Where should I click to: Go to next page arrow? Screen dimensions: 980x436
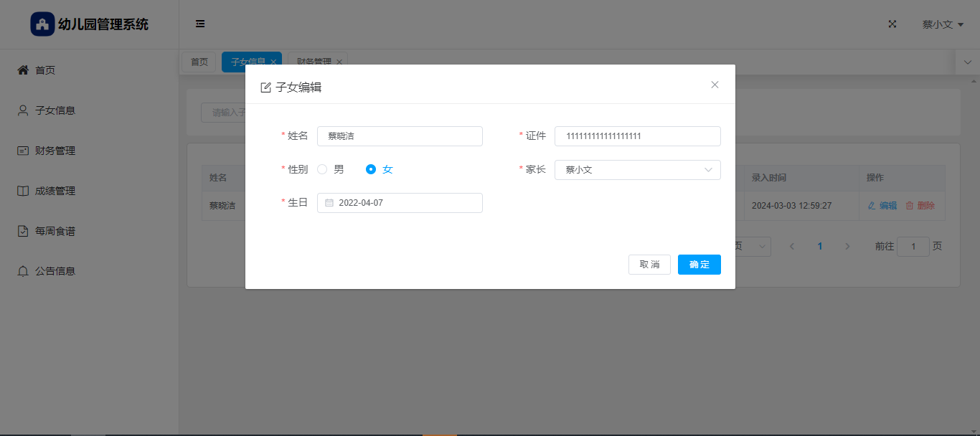pyautogui.click(x=847, y=246)
